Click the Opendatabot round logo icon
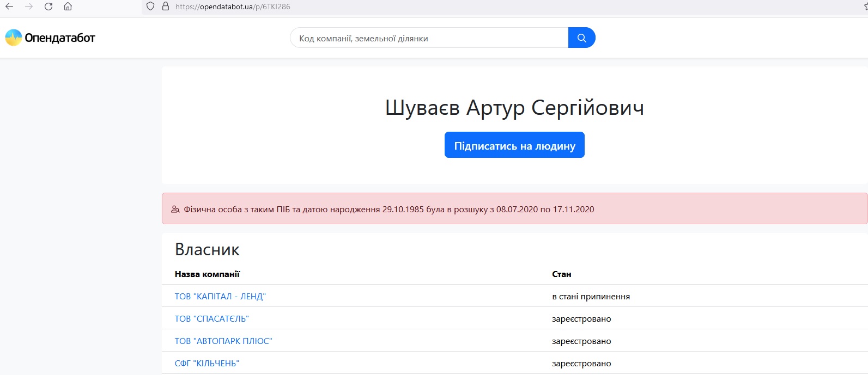 pos(13,38)
